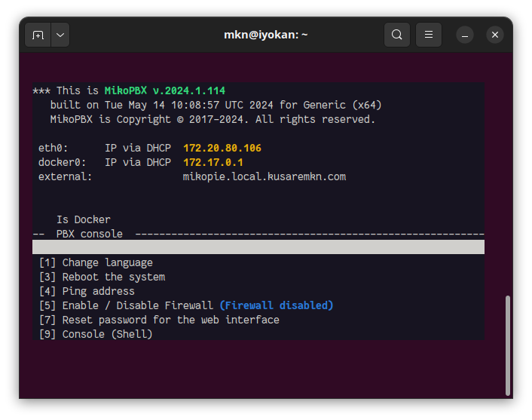This screenshot has width=532, height=420.
Task: Select '[1] Change language' menu line
Action: coord(96,262)
